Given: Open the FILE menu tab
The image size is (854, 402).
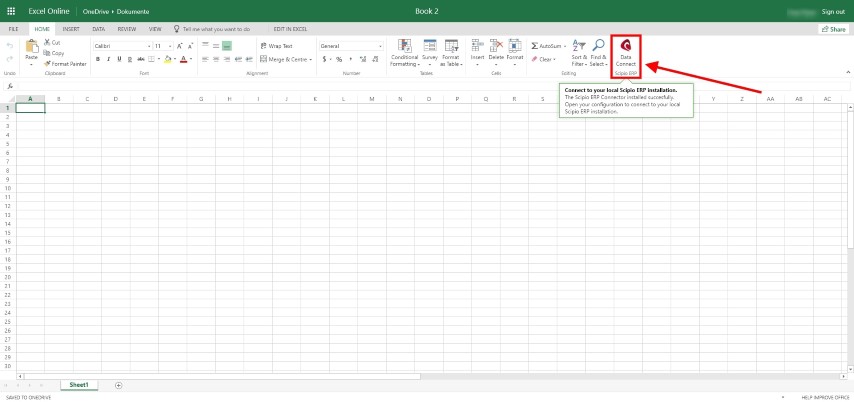Looking at the screenshot, I should point(14,29).
